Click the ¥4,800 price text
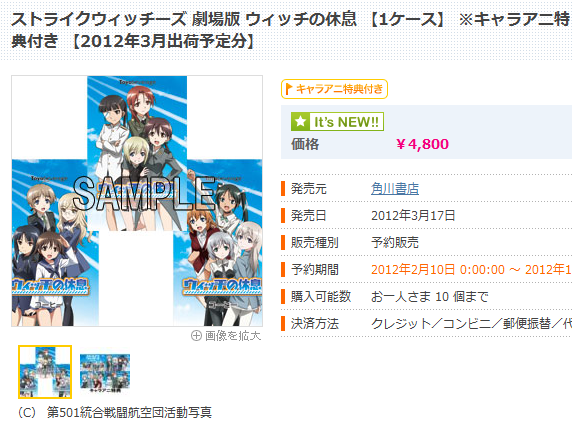 click(x=422, y=144)
